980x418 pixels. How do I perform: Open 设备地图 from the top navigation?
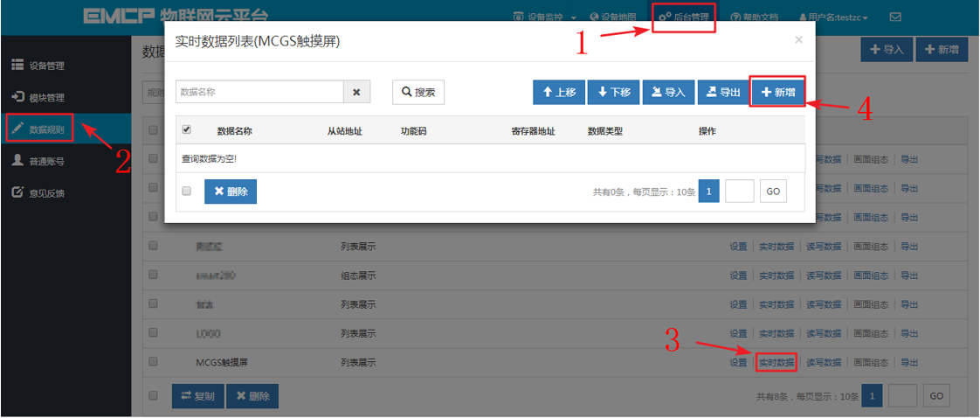pyautogui.click(x=612, y=17)
